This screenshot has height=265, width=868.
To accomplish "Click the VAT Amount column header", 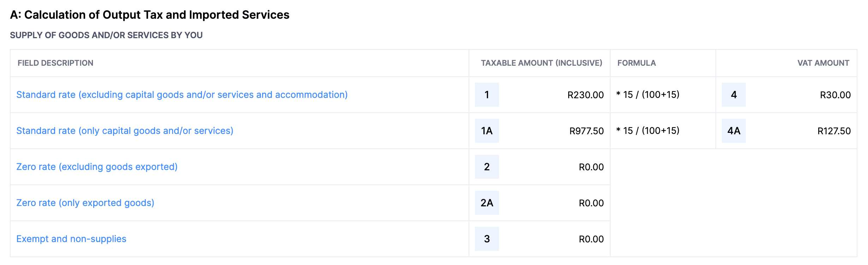I will [x=823, y=63].
